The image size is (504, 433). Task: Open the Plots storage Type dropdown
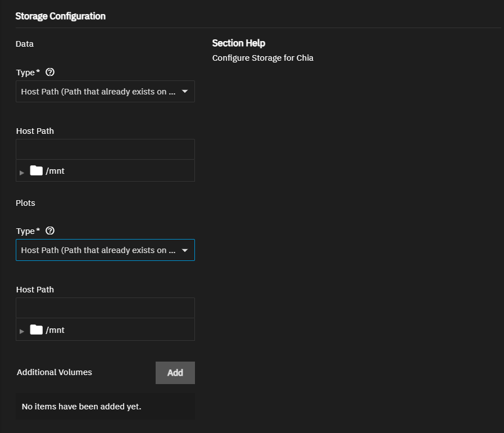[98, 250]
